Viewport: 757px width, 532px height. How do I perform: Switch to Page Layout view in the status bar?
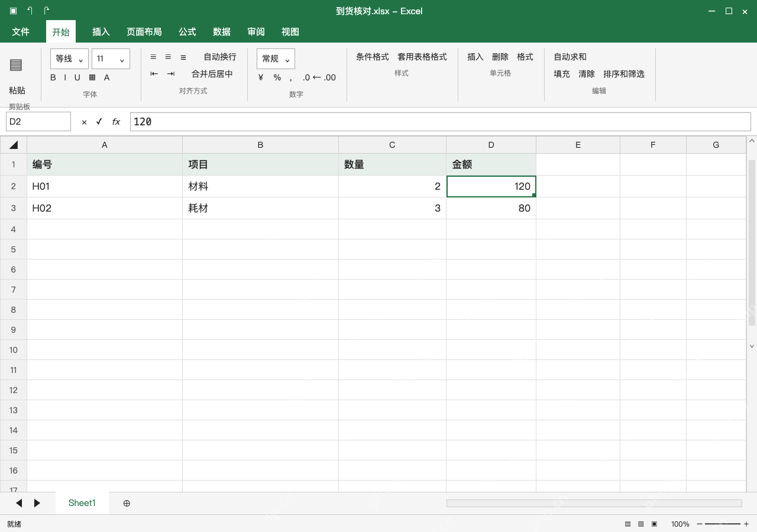641,524
